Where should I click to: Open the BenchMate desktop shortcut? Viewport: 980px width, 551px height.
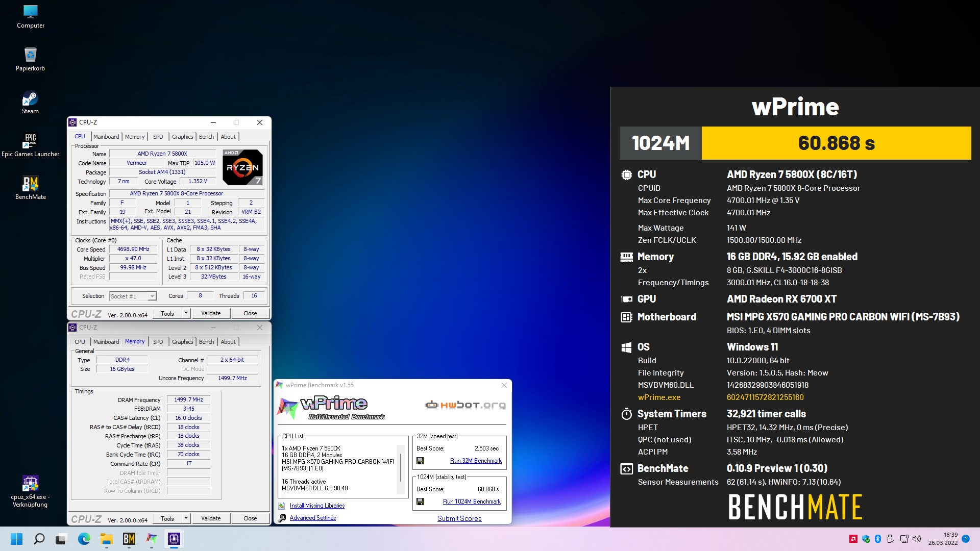click(31, 188)
